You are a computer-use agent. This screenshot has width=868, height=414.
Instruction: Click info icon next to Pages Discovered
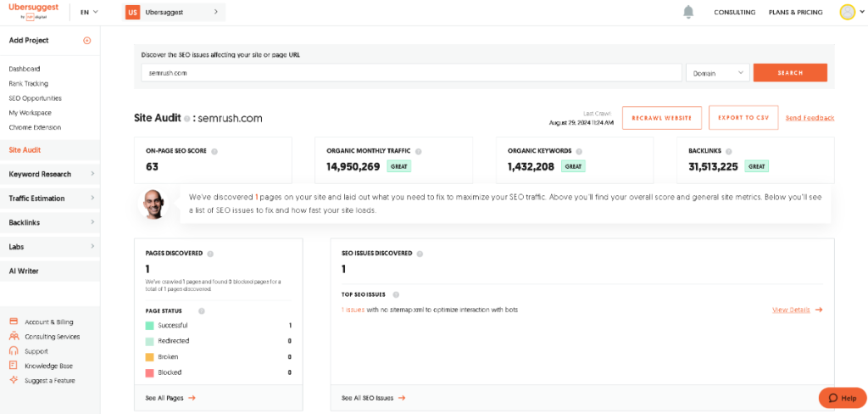click(x=210, y=254)
